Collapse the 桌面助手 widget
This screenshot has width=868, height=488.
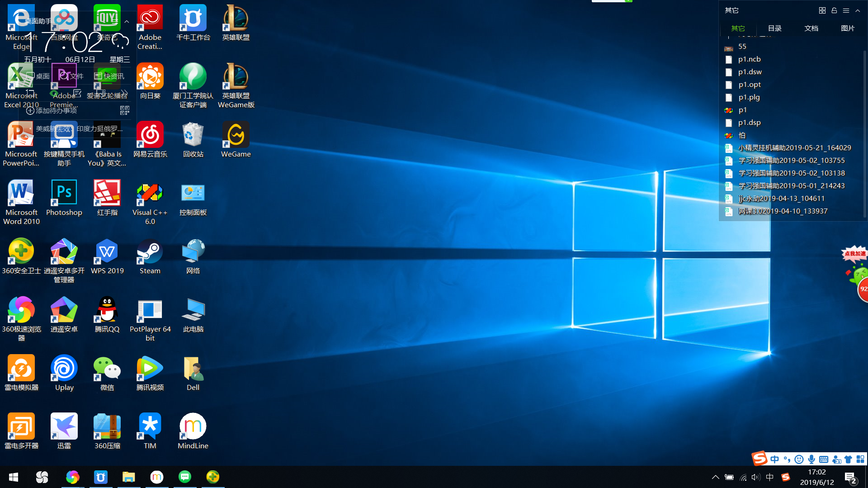(x=127, y=21)
